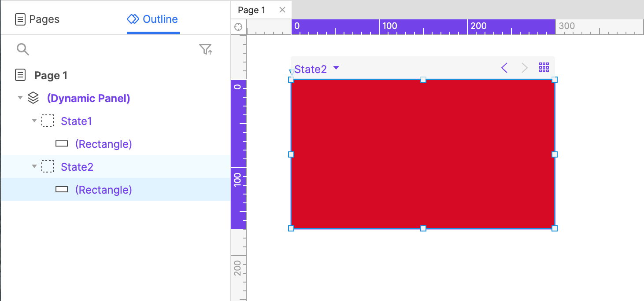Select Page 1 in the outline tree
644x301 pixels.
tap(51, 75)
